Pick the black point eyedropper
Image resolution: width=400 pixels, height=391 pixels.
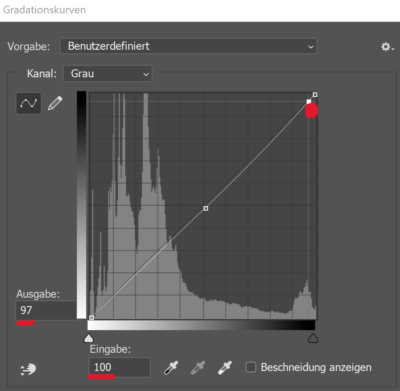pyautogui.click(x=171, y=368)
